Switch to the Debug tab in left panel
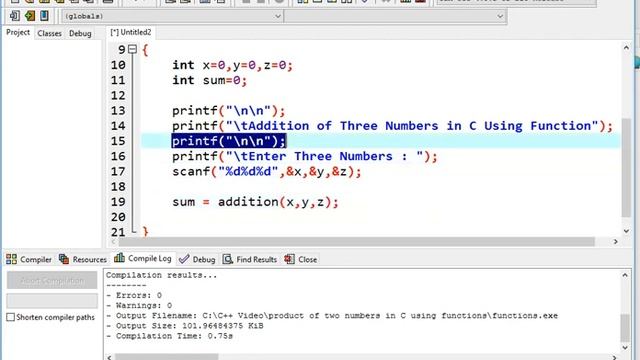The image size is (640, 360). pyautogui.click(x=80, y=33)
